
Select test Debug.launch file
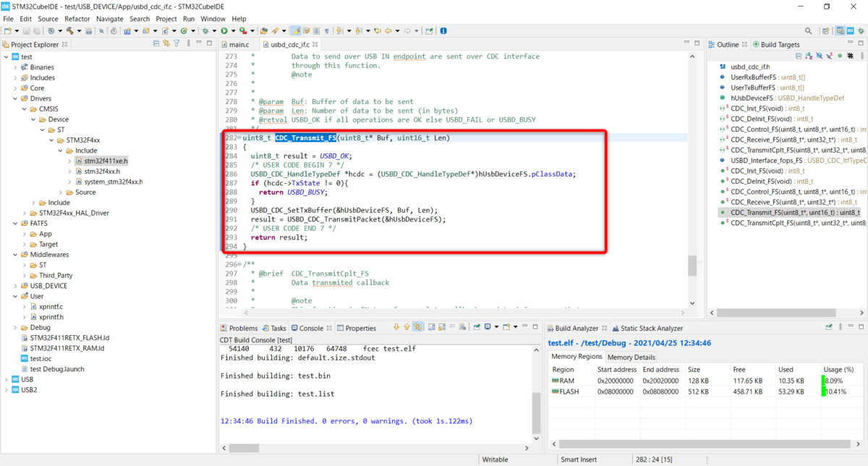[51, 369]
